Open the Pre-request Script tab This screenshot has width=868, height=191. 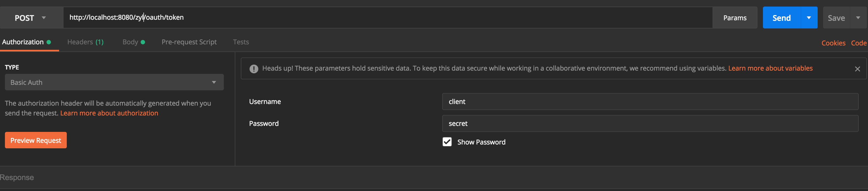pyautogui.click(x=189, y=42)
